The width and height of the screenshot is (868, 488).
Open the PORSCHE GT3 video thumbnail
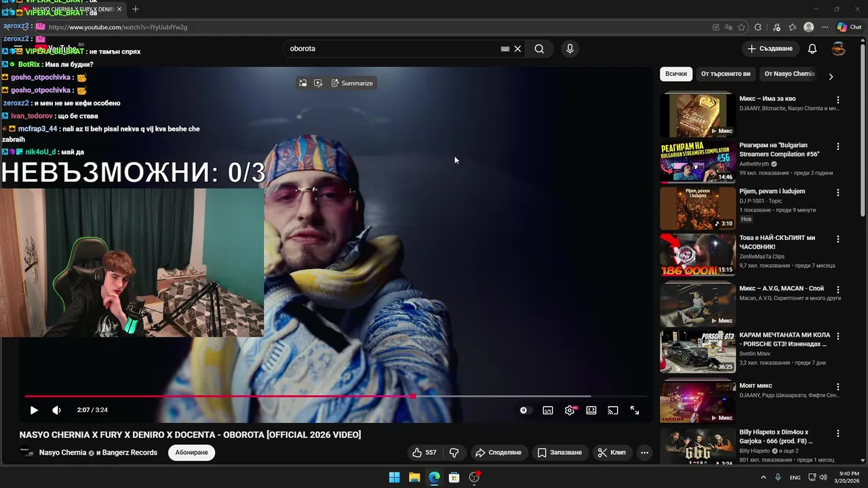point(698,352)
